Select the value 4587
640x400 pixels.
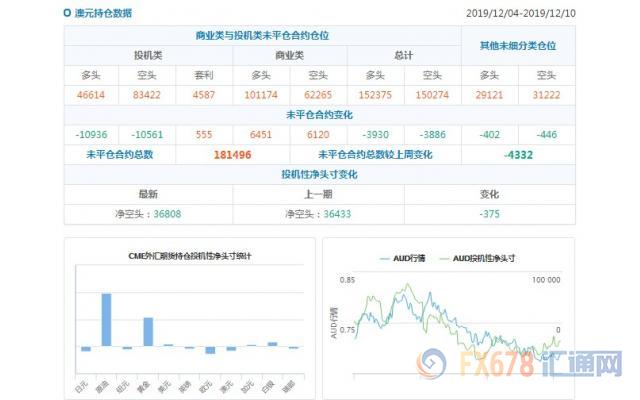pos(204,95)
